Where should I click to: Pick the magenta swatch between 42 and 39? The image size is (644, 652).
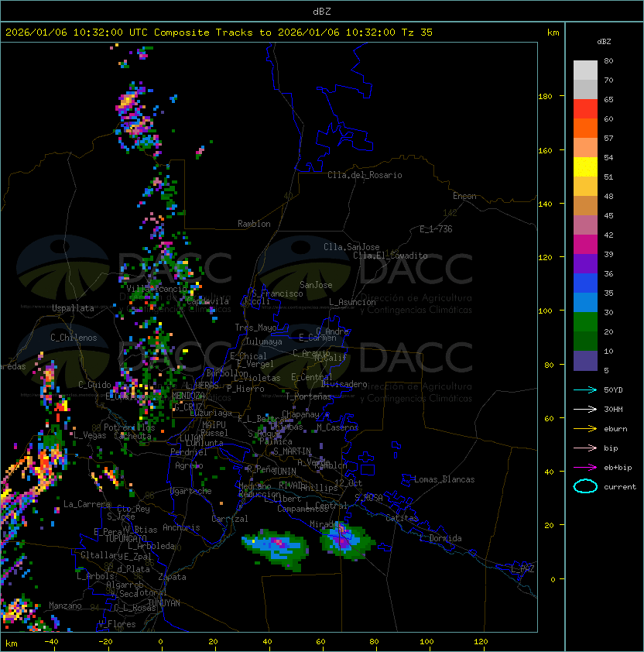pyautogui.click(x=585, y=244)
